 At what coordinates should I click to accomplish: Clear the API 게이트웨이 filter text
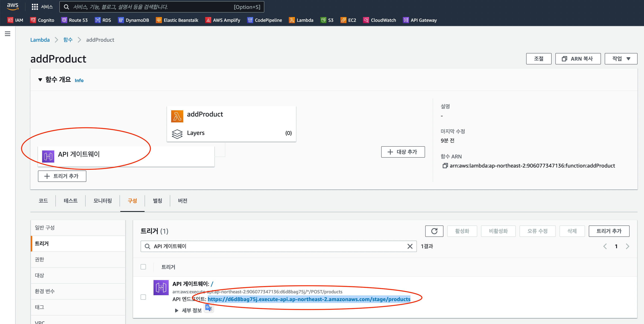click(x=410, y=246)
